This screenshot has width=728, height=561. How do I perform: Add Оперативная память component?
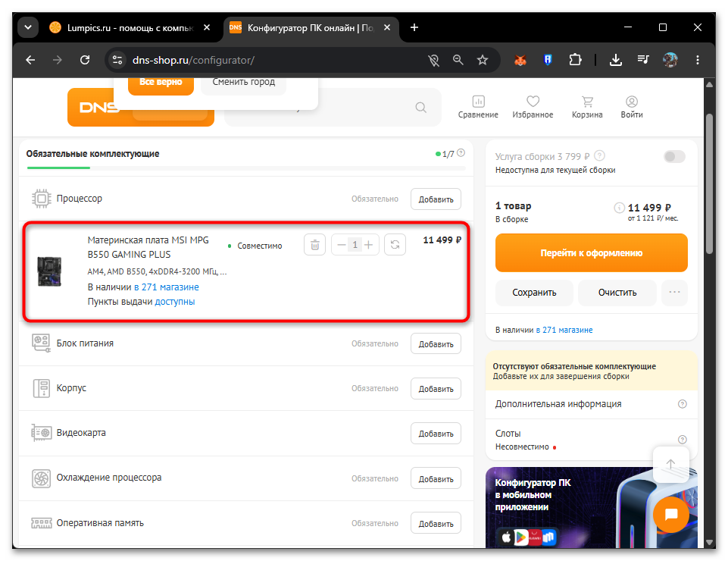click(436, 524)
